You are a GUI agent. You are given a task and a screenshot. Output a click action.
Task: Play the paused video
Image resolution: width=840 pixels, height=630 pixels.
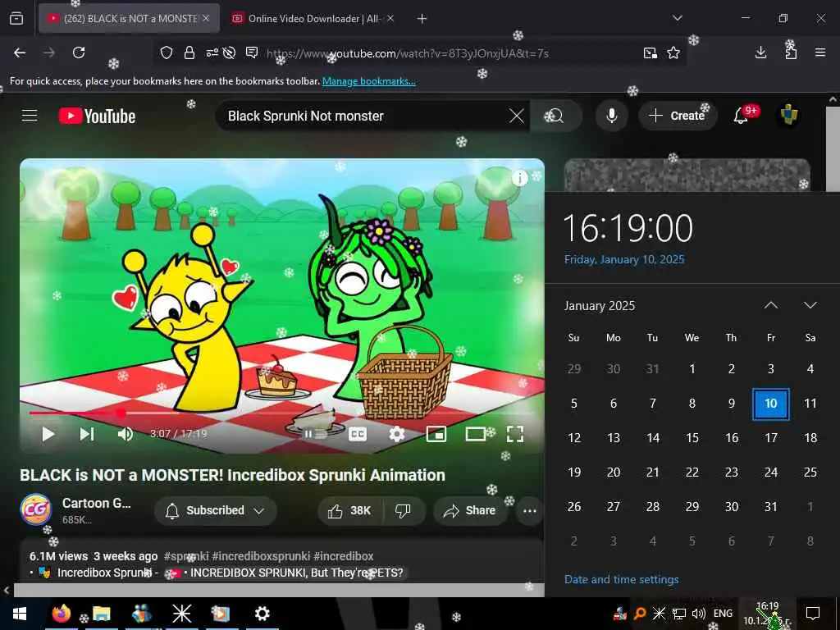(48, 434)
